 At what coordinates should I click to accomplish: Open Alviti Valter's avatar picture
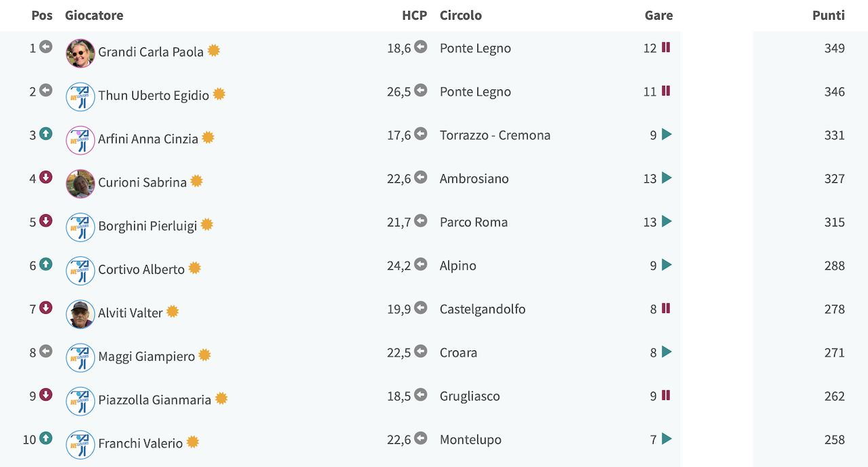click(80, 314)
